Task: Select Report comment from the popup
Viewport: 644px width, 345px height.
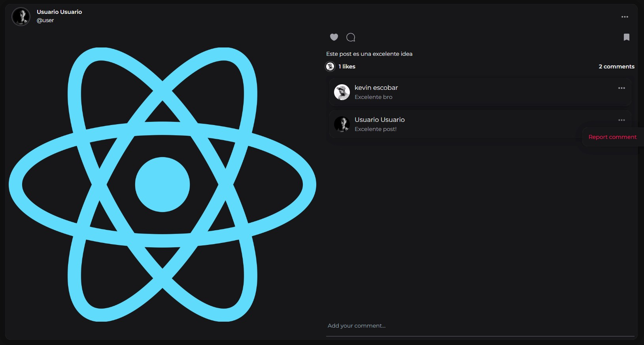Action: click(612, 137)
